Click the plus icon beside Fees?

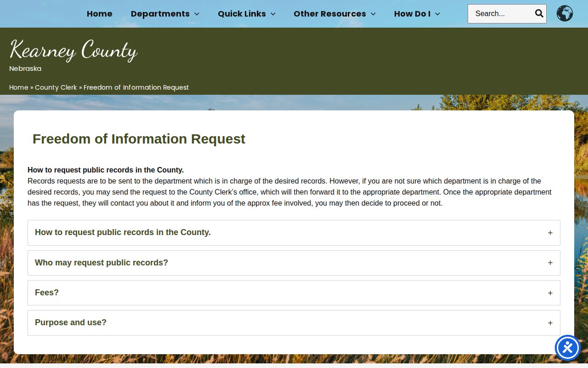[550, 293]
